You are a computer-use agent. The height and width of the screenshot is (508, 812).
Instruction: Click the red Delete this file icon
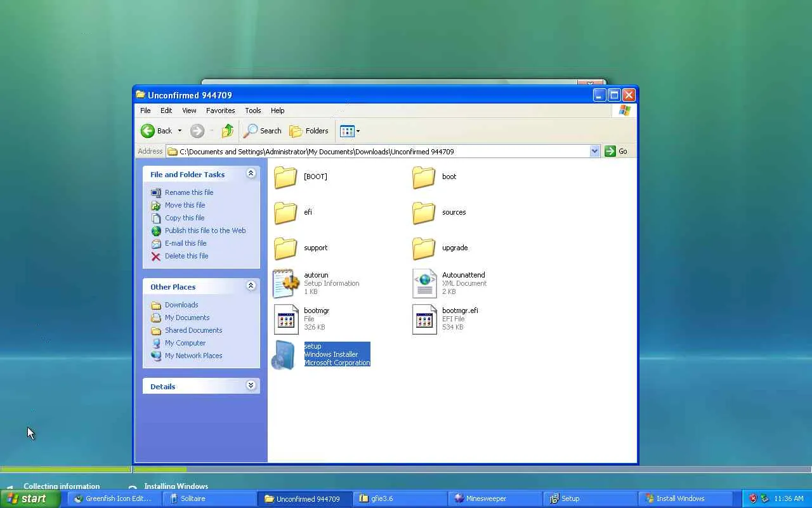pos(156,256)
